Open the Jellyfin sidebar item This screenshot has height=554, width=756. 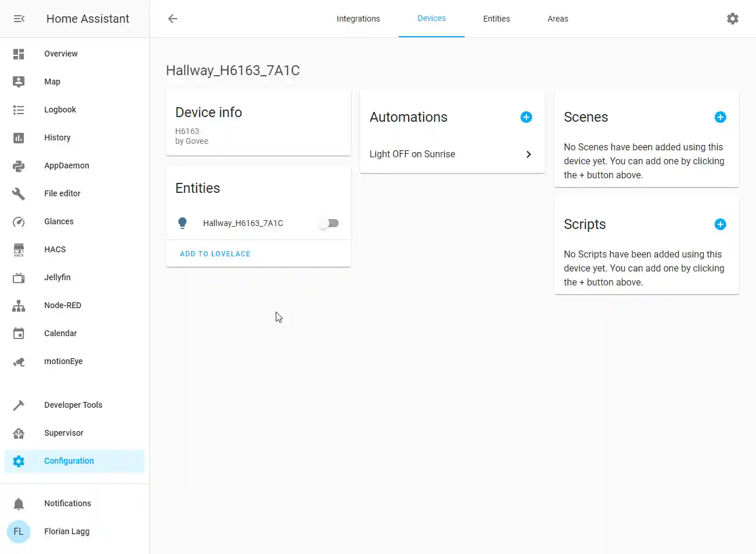[57, 277]
